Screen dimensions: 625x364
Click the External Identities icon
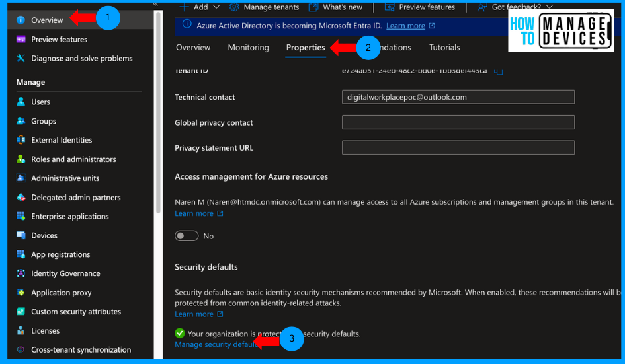21,140
